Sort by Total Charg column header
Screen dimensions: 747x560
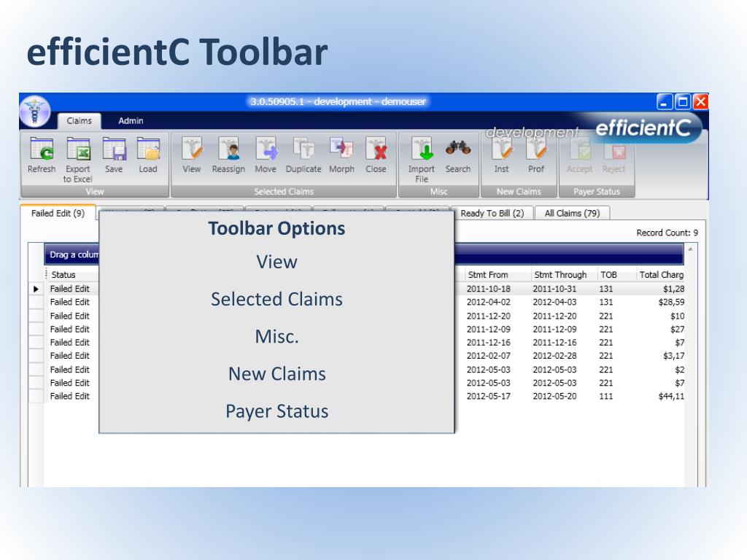click(661, 275)
